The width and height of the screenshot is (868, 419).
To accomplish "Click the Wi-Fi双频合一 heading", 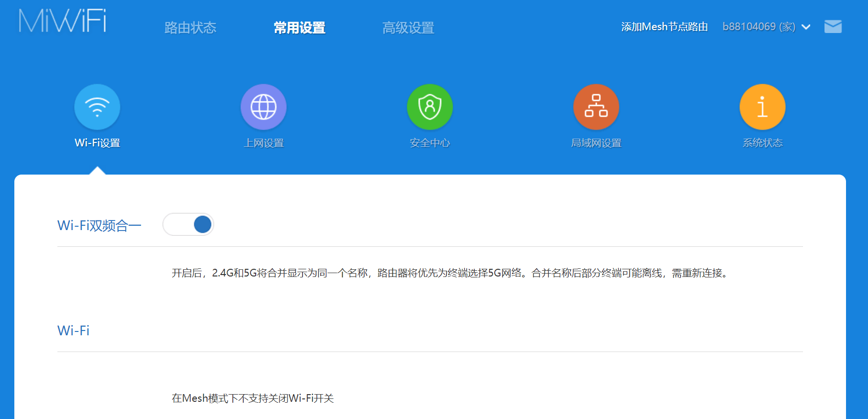I will [x=99, y=225].
